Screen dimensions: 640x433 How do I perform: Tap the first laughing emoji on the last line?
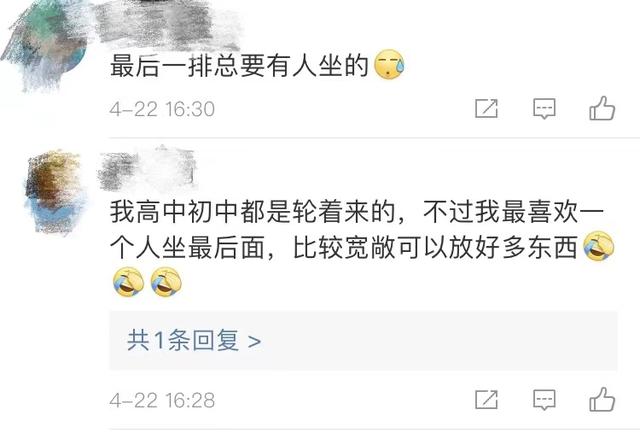click(129, 282)
